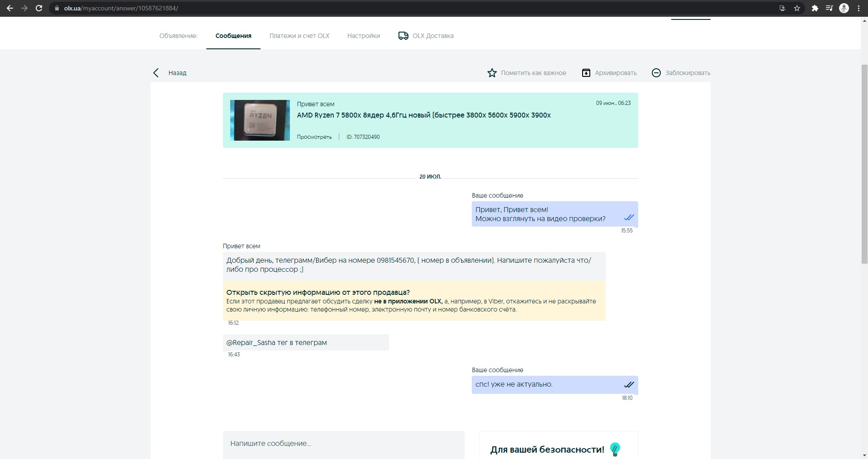Click Ваше сообщение label above the video question
This screenshot has width=868, height=459.
click(498, 195)
